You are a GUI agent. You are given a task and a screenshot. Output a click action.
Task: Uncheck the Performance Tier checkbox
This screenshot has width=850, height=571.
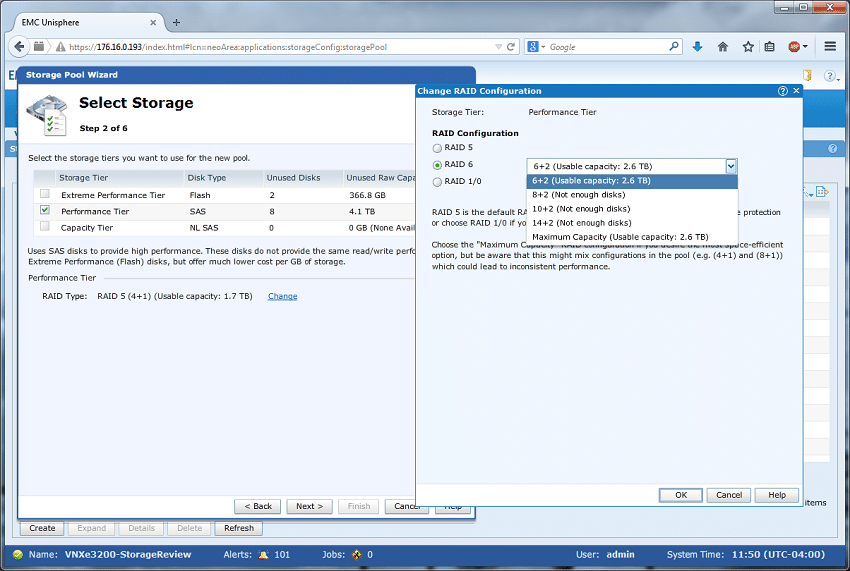coord(45,210)
